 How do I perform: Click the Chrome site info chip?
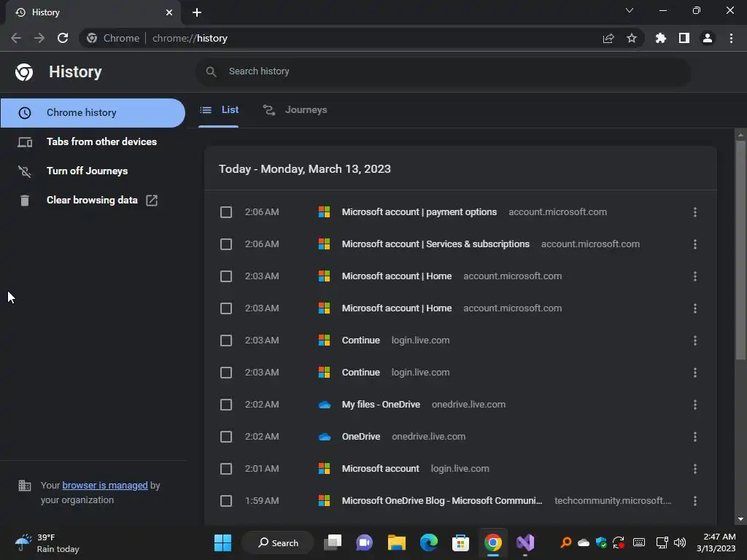click(x=113, y=38)
